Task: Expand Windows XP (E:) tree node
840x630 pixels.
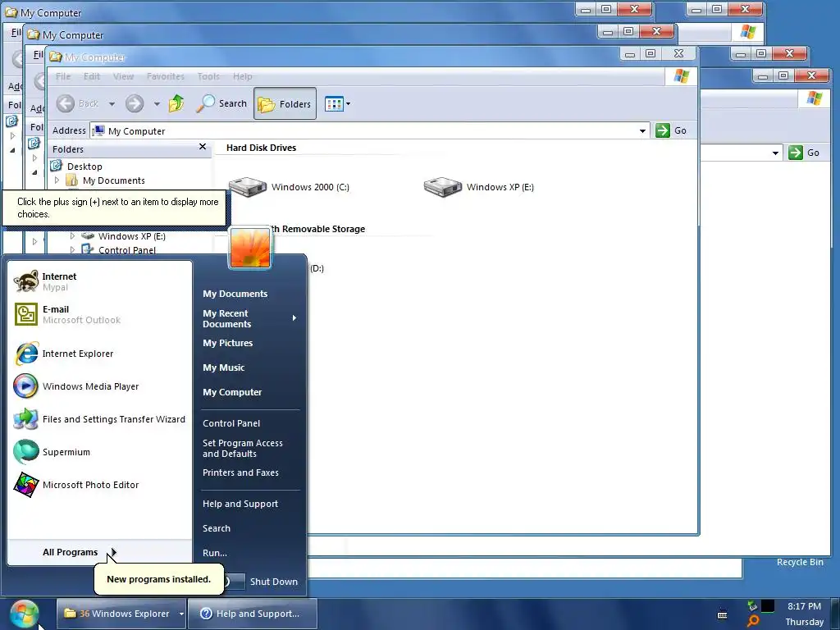Action: (x=72, y=235)
